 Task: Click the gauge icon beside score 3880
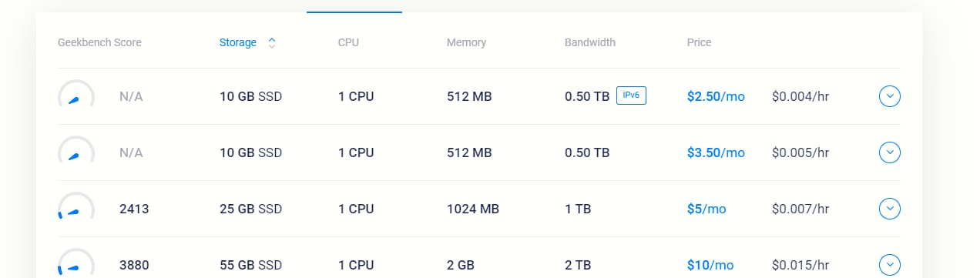coord(76,263)
